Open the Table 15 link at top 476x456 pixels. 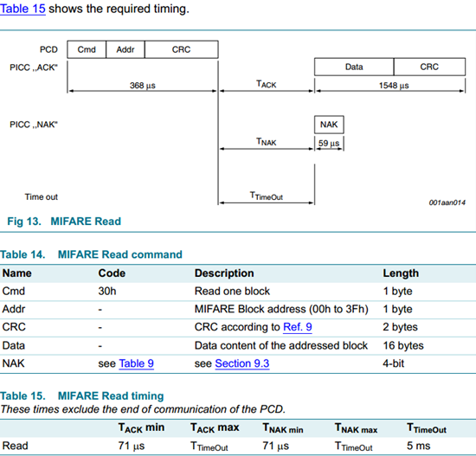[x=23, y=9]
